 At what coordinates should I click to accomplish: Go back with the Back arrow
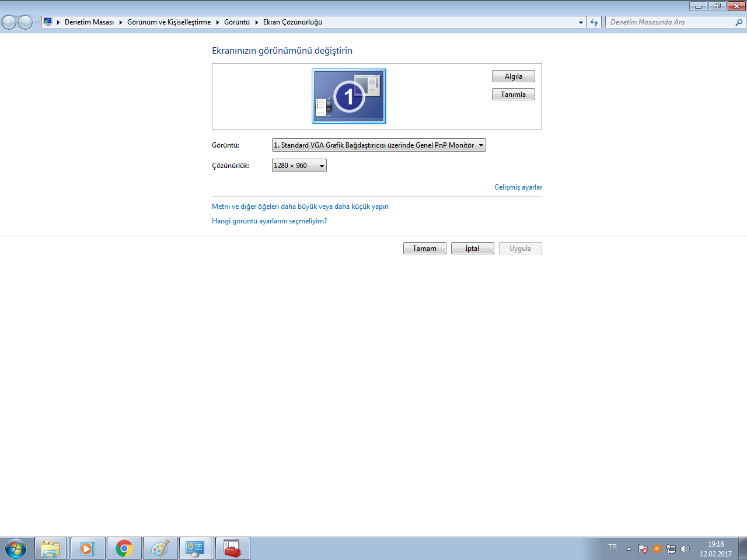click(9, 22)
